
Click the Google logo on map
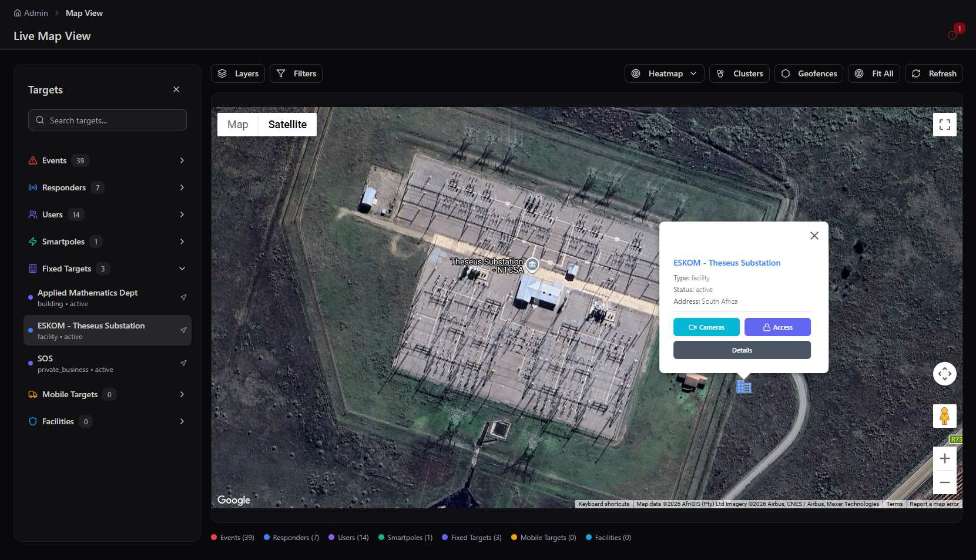234,500
